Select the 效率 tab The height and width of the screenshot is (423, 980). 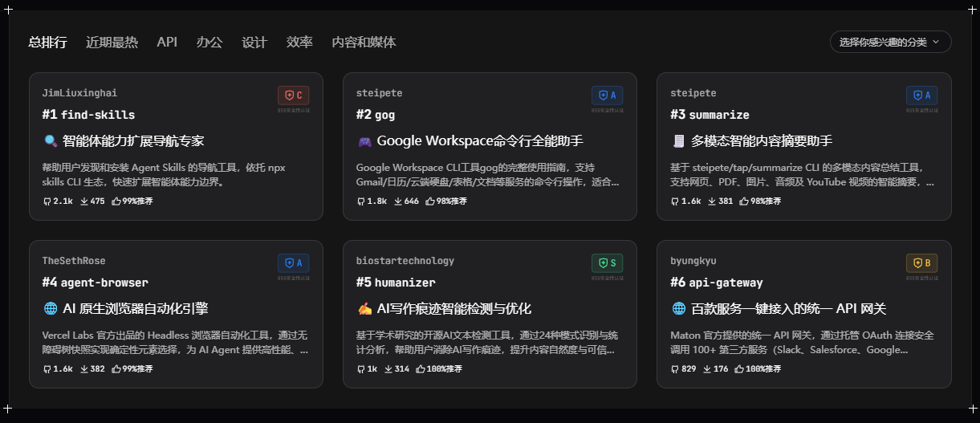click(x=299, y=43)
